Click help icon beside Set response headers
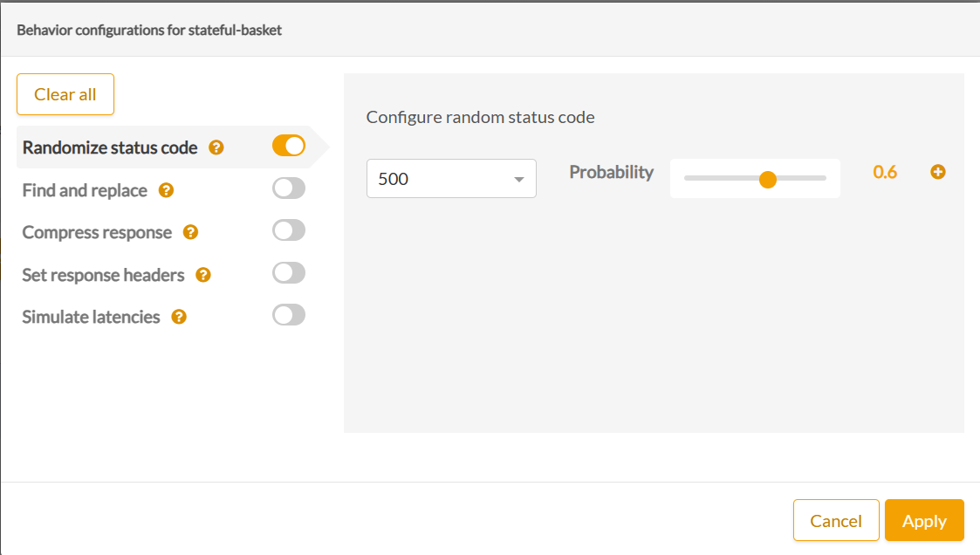980x555 pixels. pos(203,275)
